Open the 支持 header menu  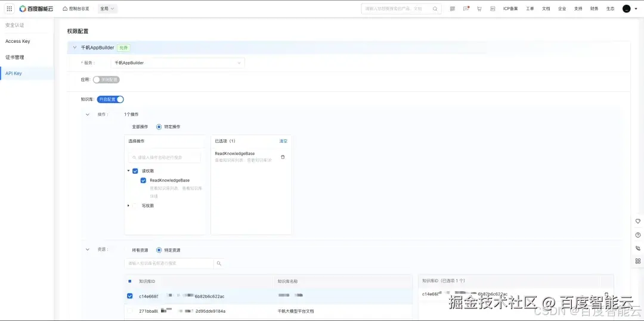(578, 8)
